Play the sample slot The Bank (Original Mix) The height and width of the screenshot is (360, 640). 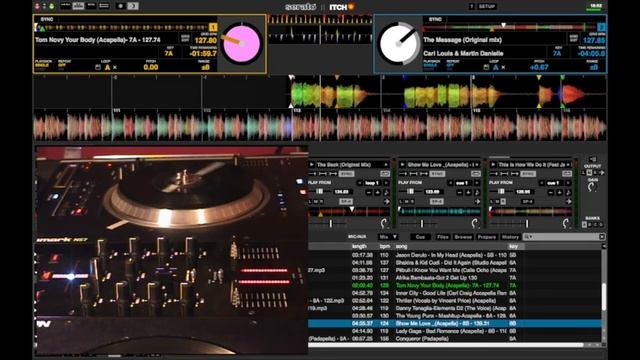click(312, 164)
